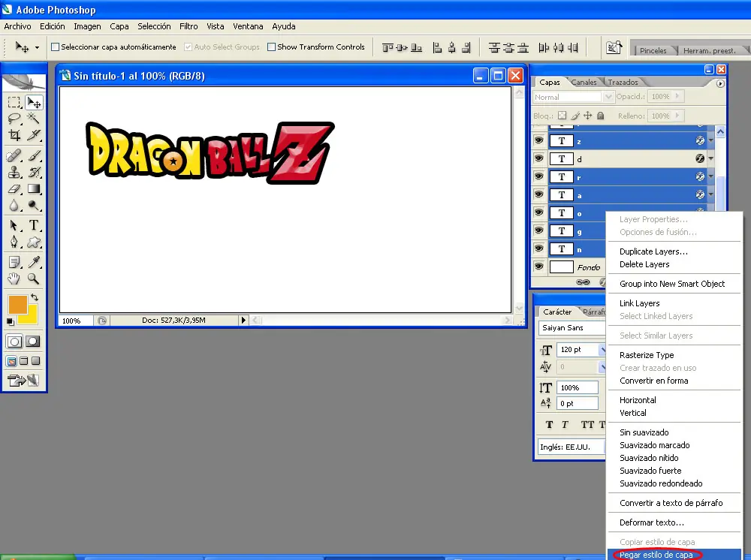
Task: Expand the Relleno slider arrow
Action: click(x=677, y=116)
